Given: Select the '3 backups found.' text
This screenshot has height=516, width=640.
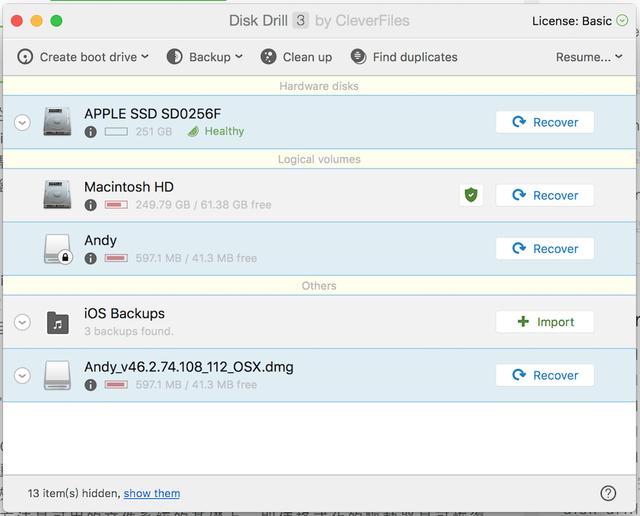Looking at the screenshot, I should coord(129,331).
